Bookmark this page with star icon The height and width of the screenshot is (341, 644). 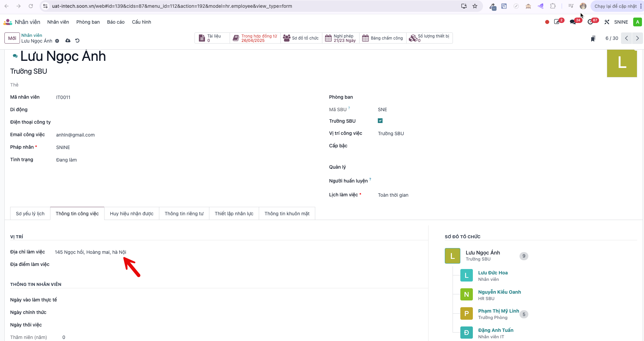click(x=475, y=6)
